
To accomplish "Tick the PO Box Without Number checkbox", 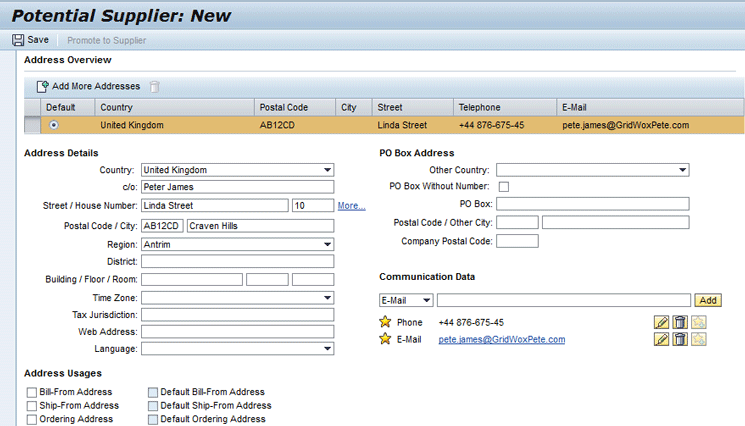I will click(504, 187).
